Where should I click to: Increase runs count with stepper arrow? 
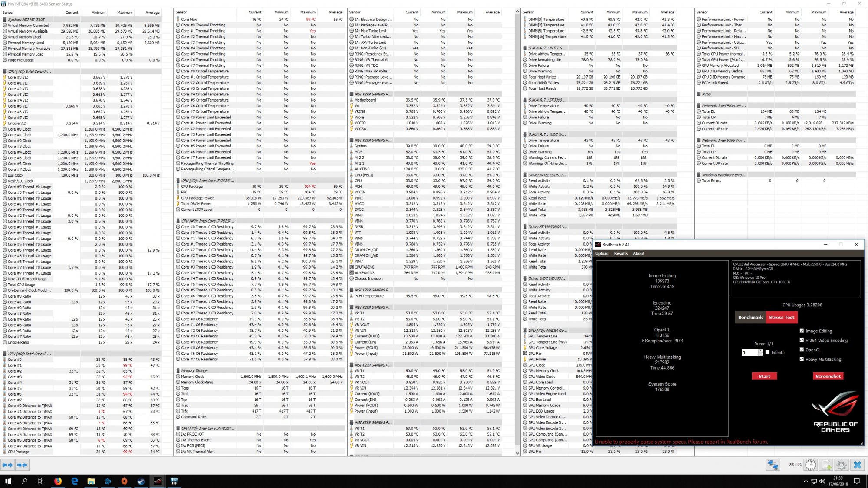(x=760, y=351)
